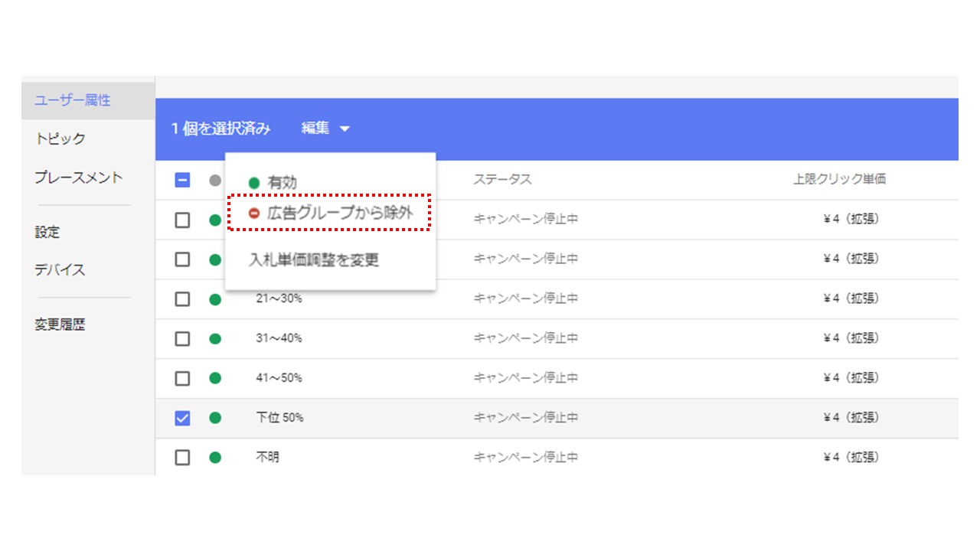
Task: Click green status dot for 31~40% row
Action: 215,338
